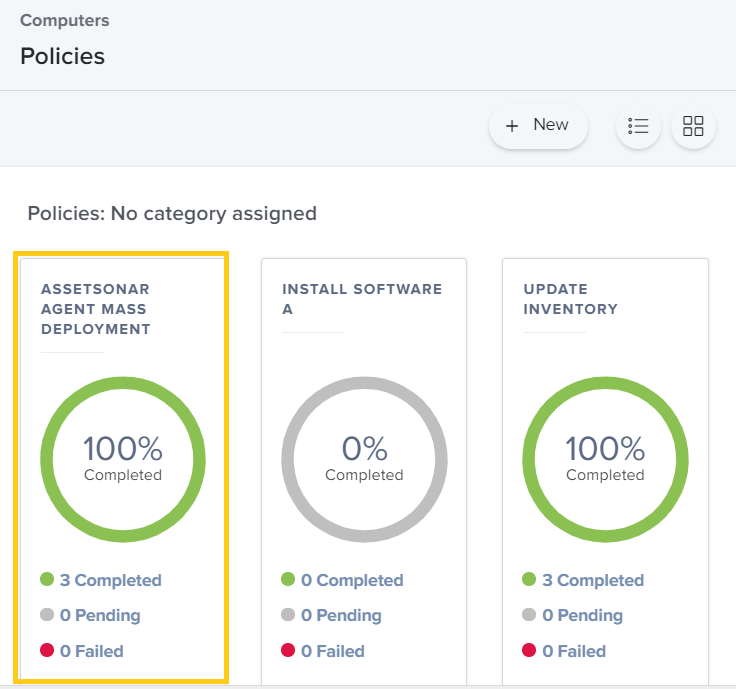Image resolution: width=736 pixels, height=689 pixels.
Task: Switch to grid view layout
Action: point(693,126)
